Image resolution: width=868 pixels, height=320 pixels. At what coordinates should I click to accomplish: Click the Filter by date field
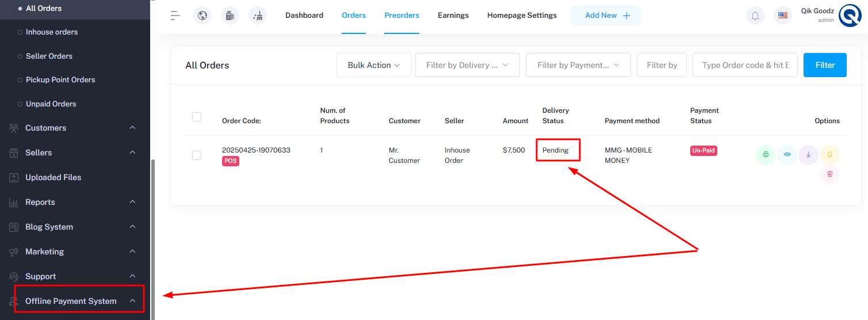[x=662, y=65]
